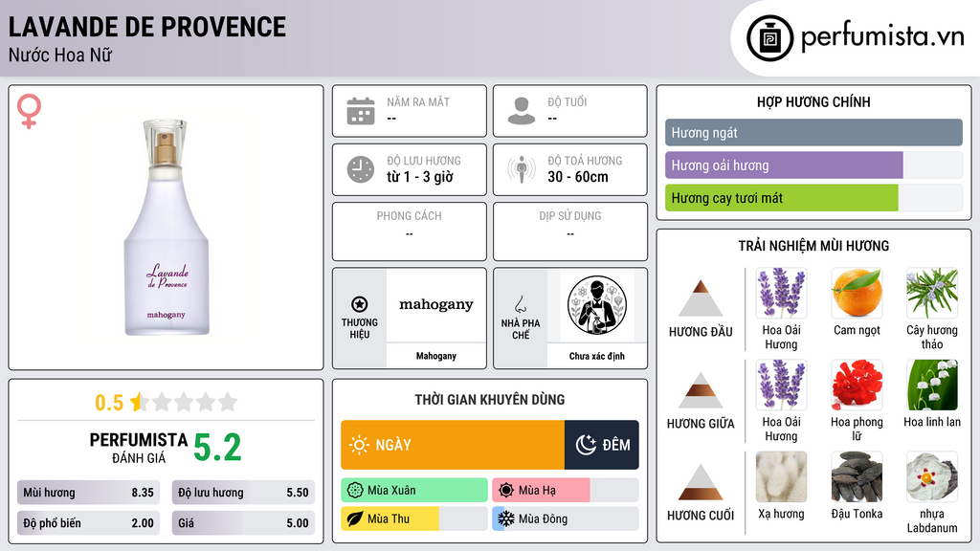Screen dimensions: 980x551
Task: Click the Mùa Đông season bar
Action: (x=566, y=518)
